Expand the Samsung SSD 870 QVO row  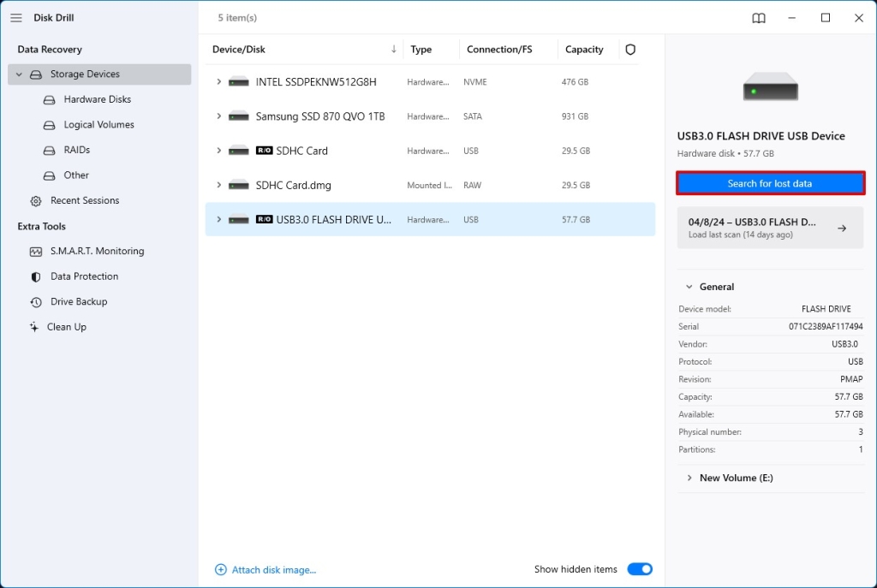217,116
